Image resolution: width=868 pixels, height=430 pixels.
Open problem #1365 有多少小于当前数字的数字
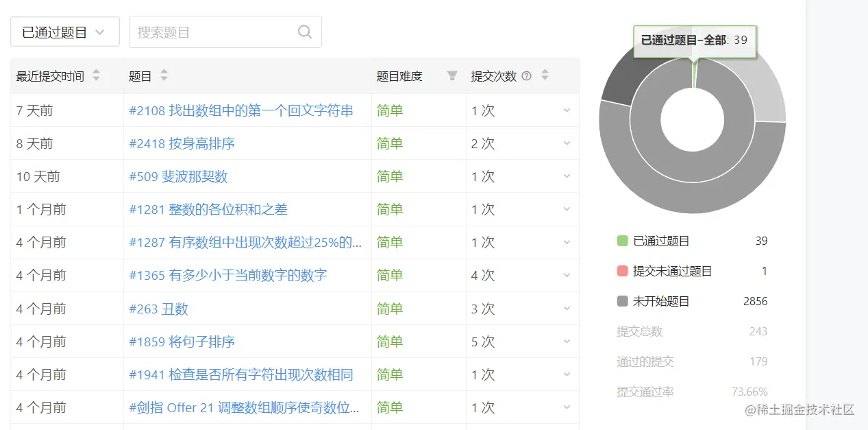pyautogui.click(x=228, y=275)
